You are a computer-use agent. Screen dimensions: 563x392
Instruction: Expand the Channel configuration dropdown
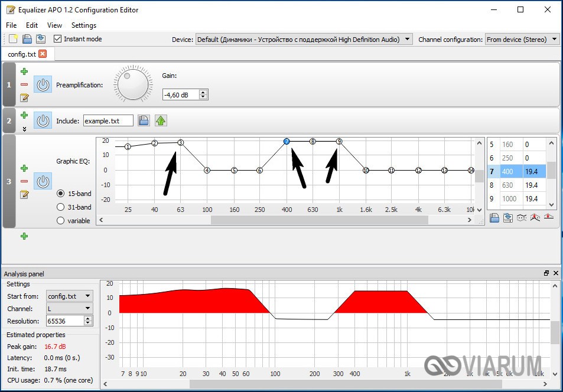click(522, 40)
